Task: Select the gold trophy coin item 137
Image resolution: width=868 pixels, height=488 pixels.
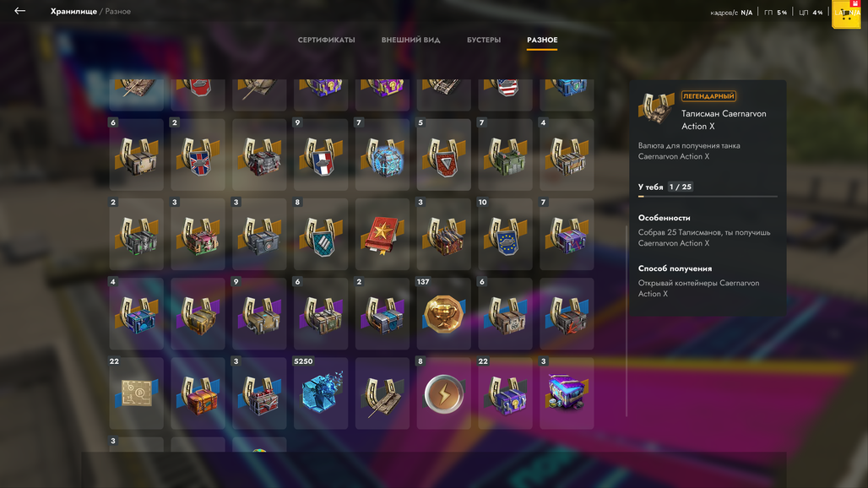Action: (443, 314)
